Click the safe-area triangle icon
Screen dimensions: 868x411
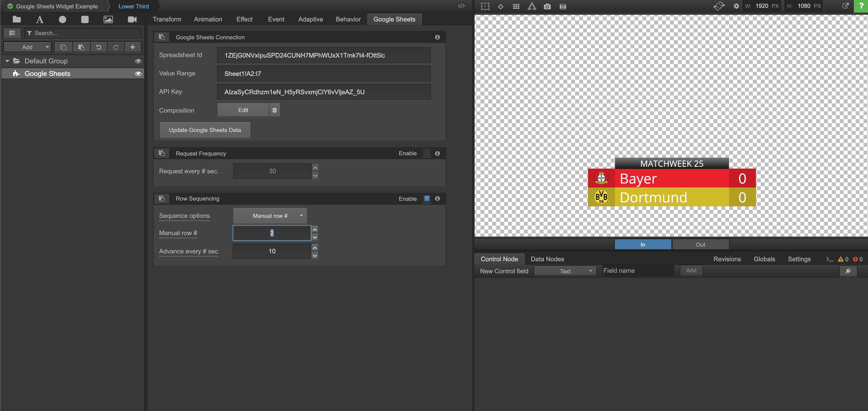[532, 6]
